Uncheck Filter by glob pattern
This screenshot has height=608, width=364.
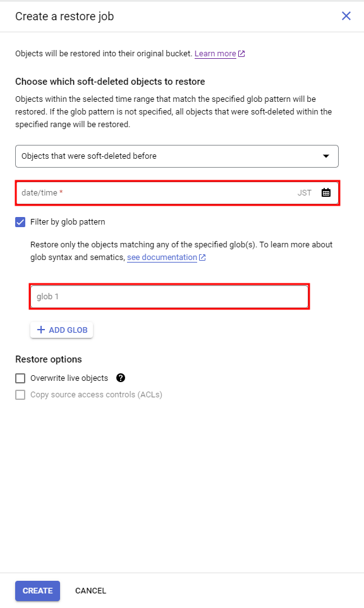(20, 222)
